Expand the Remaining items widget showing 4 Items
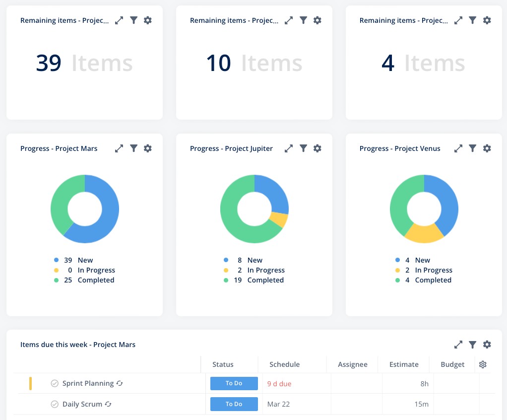The height and width of the screenshot is (420, 507). pos(458,20)
